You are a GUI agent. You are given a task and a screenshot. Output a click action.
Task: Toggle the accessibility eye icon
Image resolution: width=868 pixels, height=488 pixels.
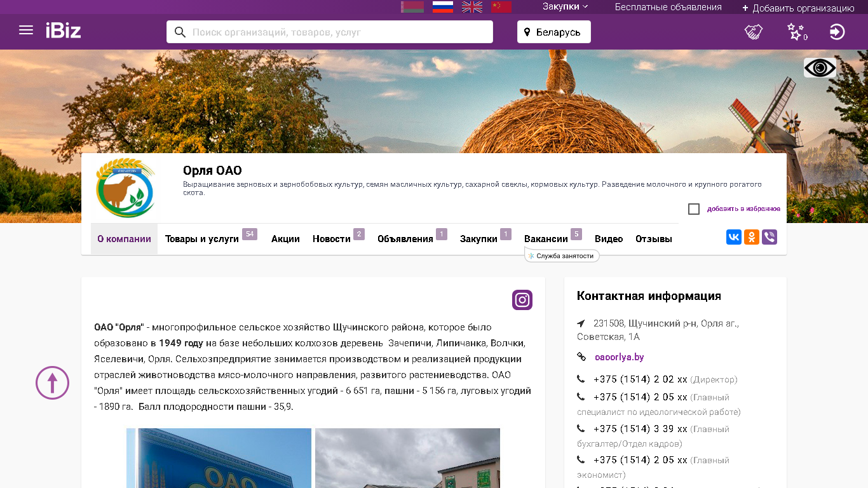pyautogui.click(x=820, y=67)
